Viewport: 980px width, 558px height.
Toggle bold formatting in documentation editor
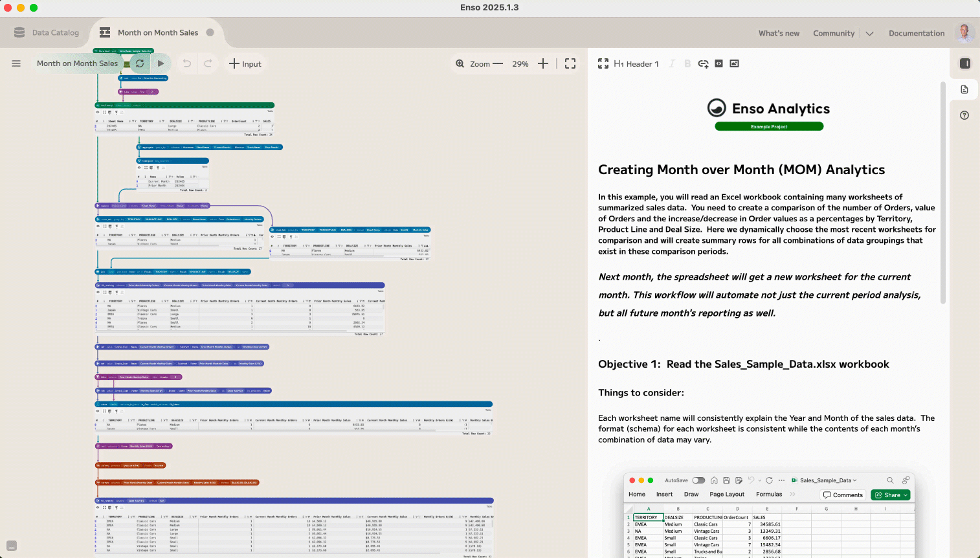687,63
